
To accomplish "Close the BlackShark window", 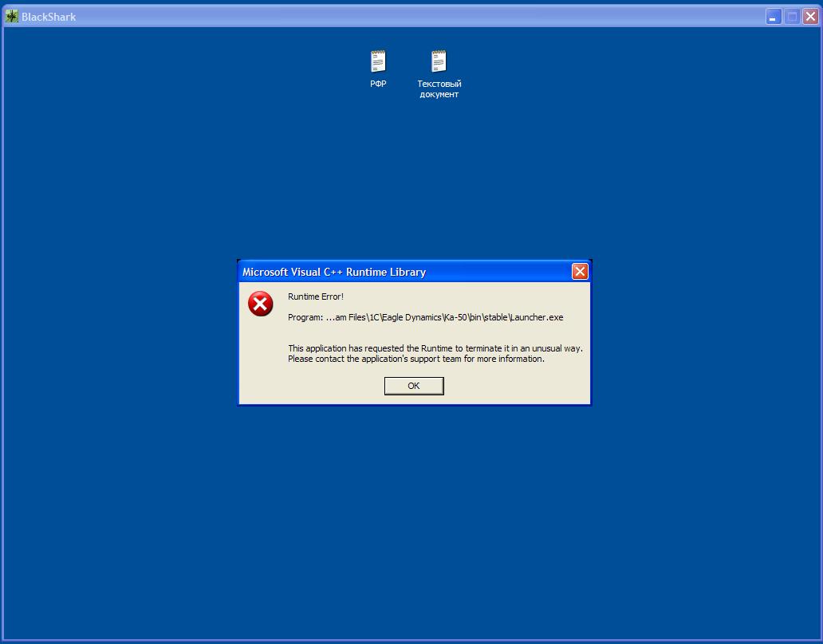I will pos(810,17).
